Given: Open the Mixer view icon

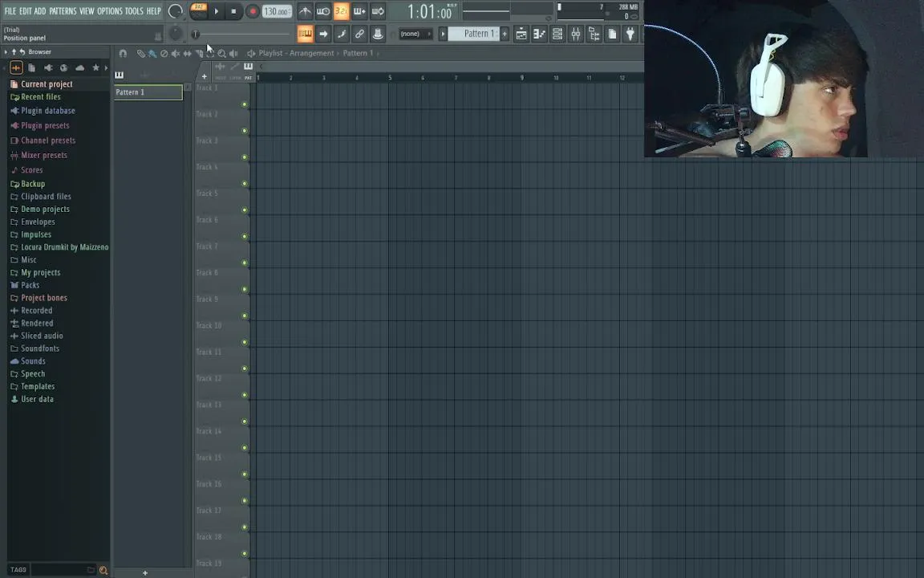Looking at the screenshot, I should [576, 35].
